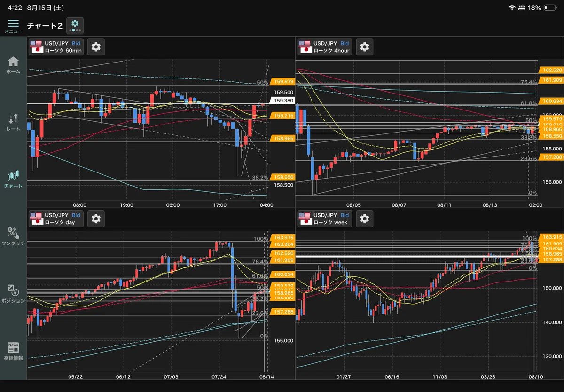The image size is (564, 392).
Task: Tap the チャート2 title text
Action: point(45,25)
